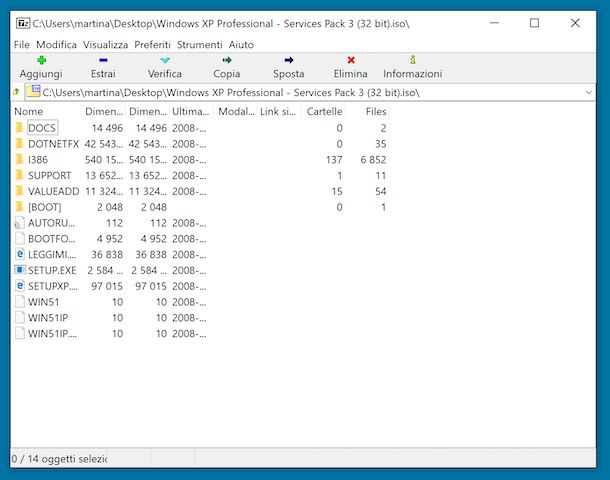Sort by the Files column header
This screenshot has width=610, height=480.
point(366,112)
